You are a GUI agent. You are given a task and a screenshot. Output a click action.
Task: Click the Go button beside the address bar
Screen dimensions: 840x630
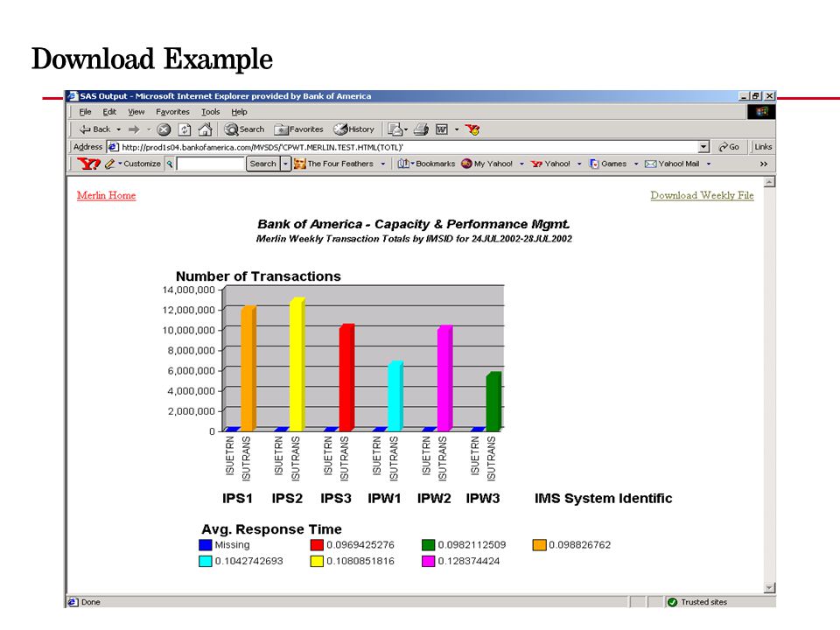tap(729, 147)
